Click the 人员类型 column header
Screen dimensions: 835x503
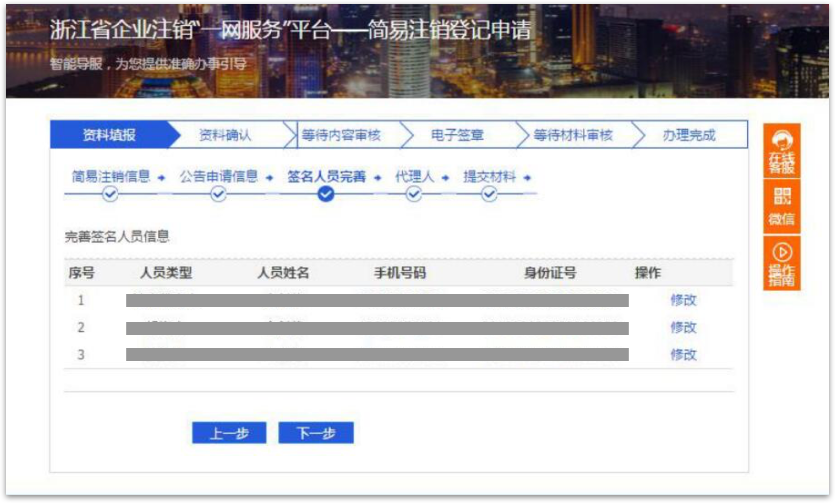pyautogui.click(x=166, y=273)
